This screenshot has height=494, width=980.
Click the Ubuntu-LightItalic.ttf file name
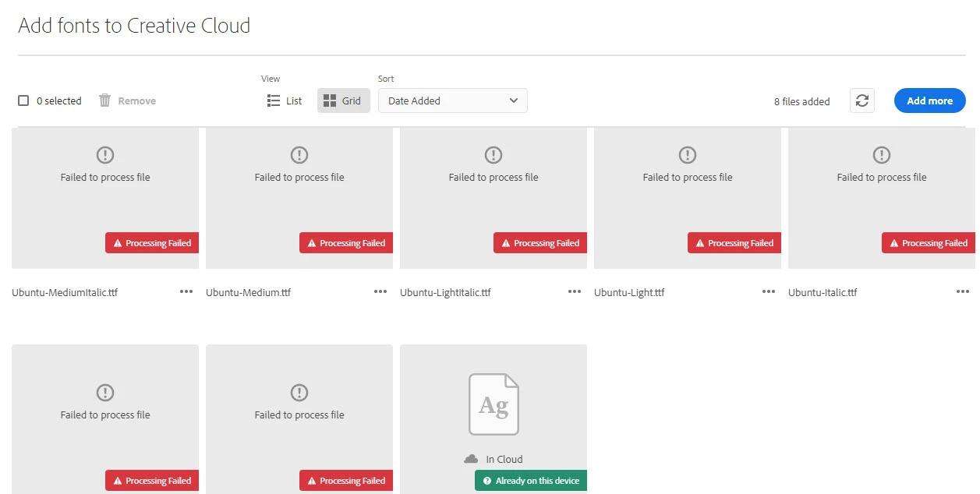click(445, 293)
